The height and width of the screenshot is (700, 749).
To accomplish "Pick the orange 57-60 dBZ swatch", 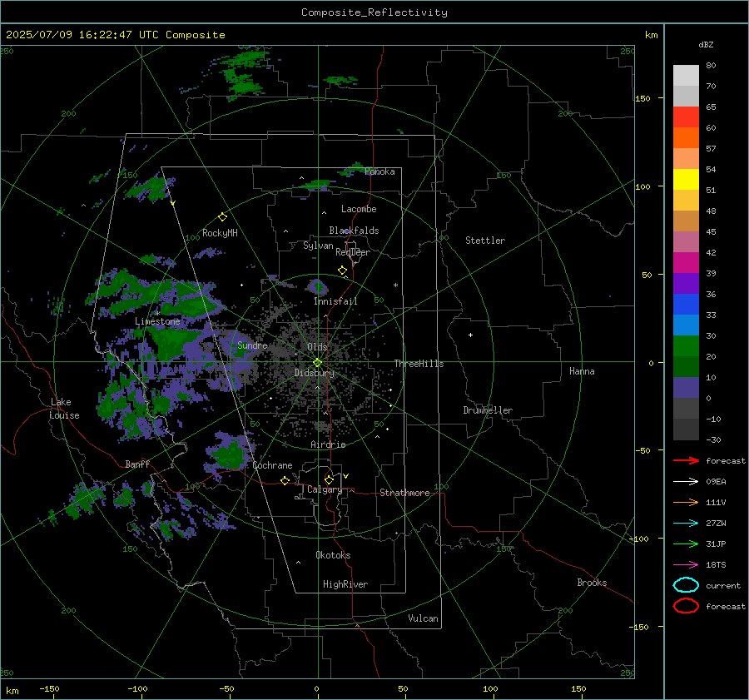I will coord(686,137).
